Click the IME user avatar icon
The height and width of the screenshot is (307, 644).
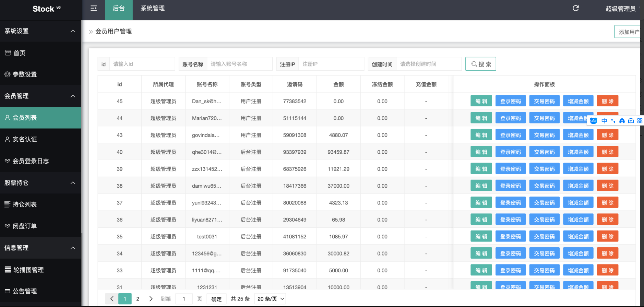pyautogui.click(x=622, y=121)
